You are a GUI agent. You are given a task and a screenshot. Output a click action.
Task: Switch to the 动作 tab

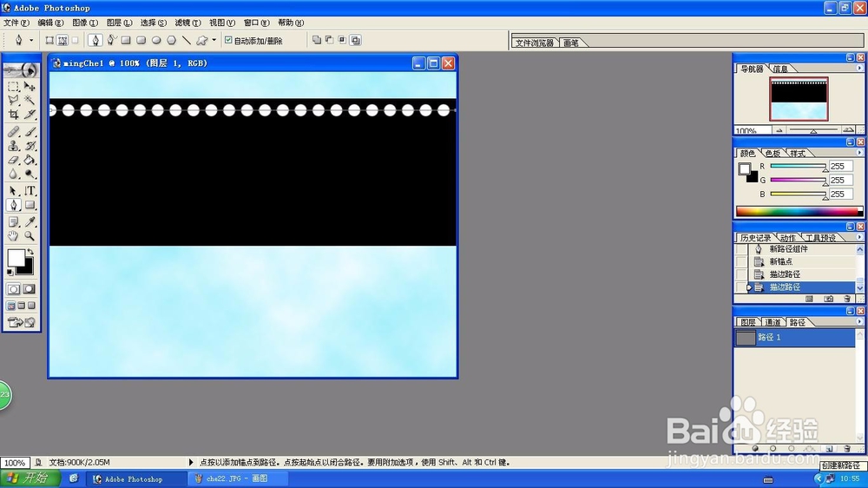tap(787, 238)
